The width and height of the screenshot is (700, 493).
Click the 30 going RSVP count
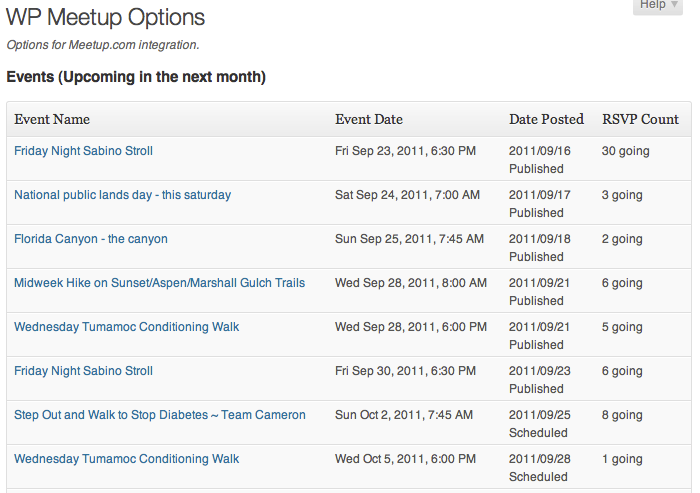pos(625,151)
